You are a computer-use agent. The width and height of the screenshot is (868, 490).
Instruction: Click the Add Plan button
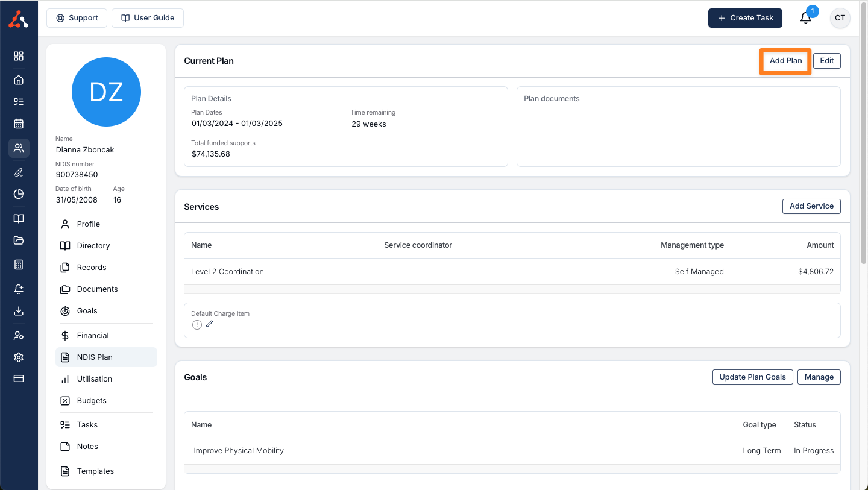[x=785, y=61]
